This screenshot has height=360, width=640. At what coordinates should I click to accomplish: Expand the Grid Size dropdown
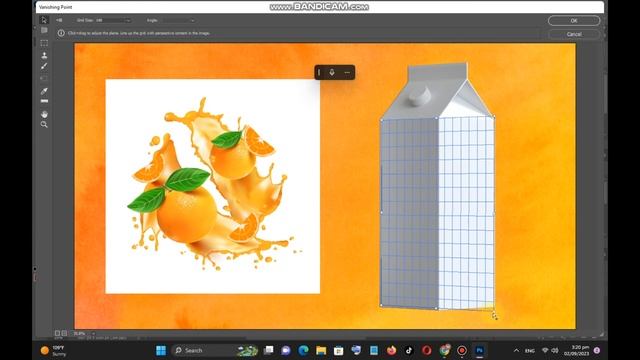coord(128,20)
